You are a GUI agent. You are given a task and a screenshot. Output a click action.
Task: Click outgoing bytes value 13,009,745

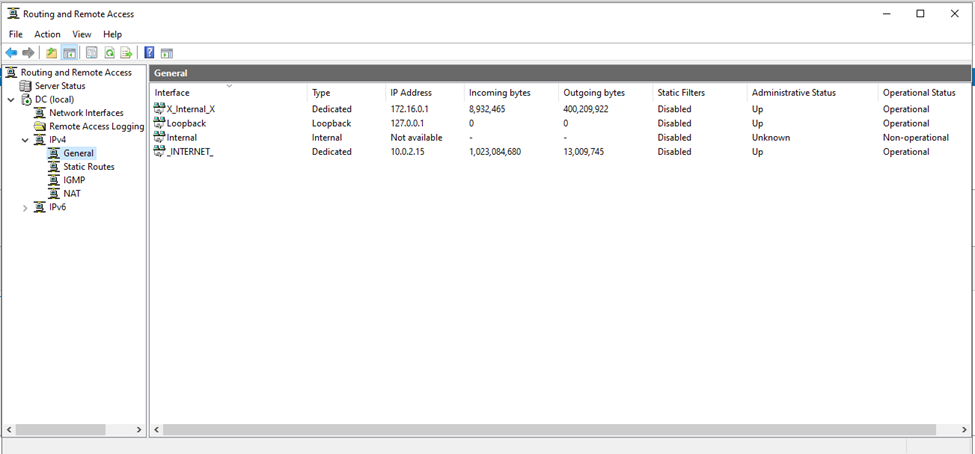[583, 152]
